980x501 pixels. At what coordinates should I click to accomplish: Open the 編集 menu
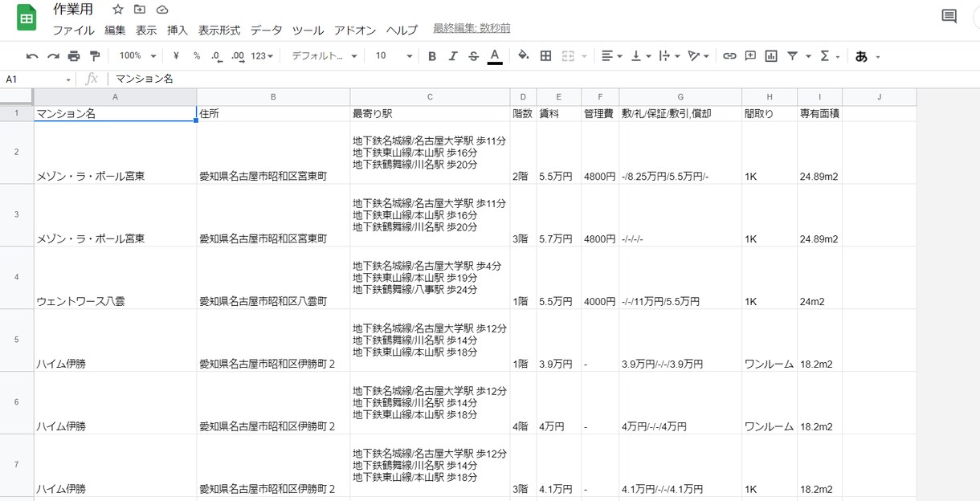point(115,30)
